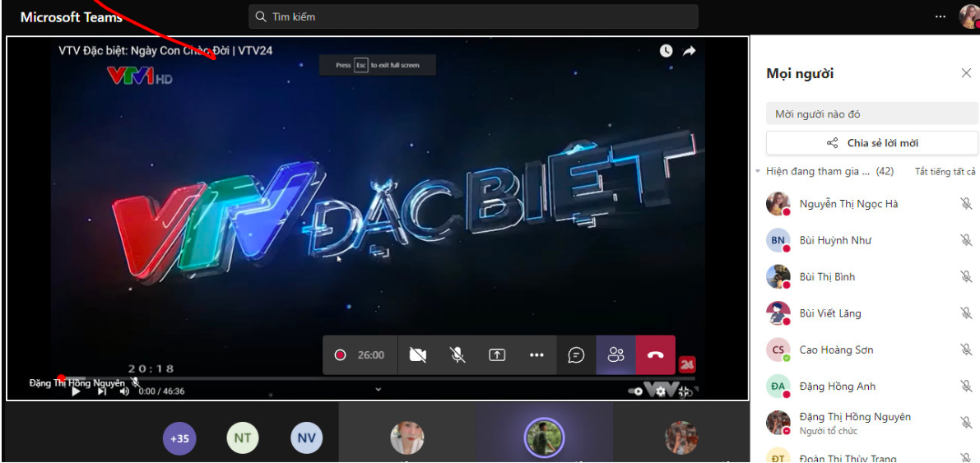Viewport: 980px width, 463px height.
Task: Turn on the camera in meeting toolbar
Action: 417,355
